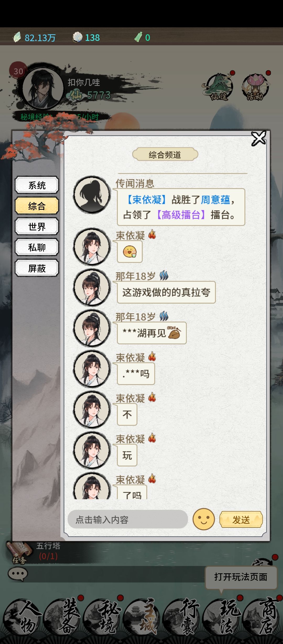The height and width of the screenshot is (644, 283).
Task: Click the 点击输入内容 message input field
Action: pyautogui.click(x=128, y=519)
